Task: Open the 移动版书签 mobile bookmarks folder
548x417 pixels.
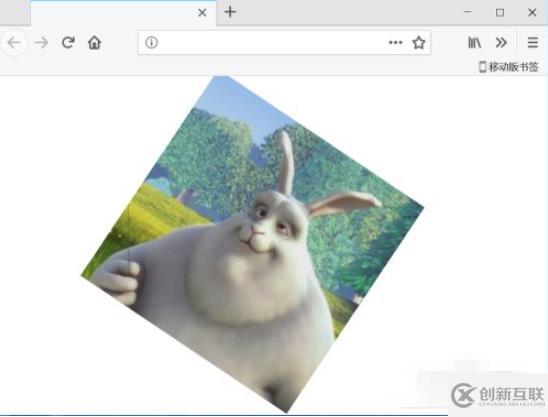Action: point(509,67)
